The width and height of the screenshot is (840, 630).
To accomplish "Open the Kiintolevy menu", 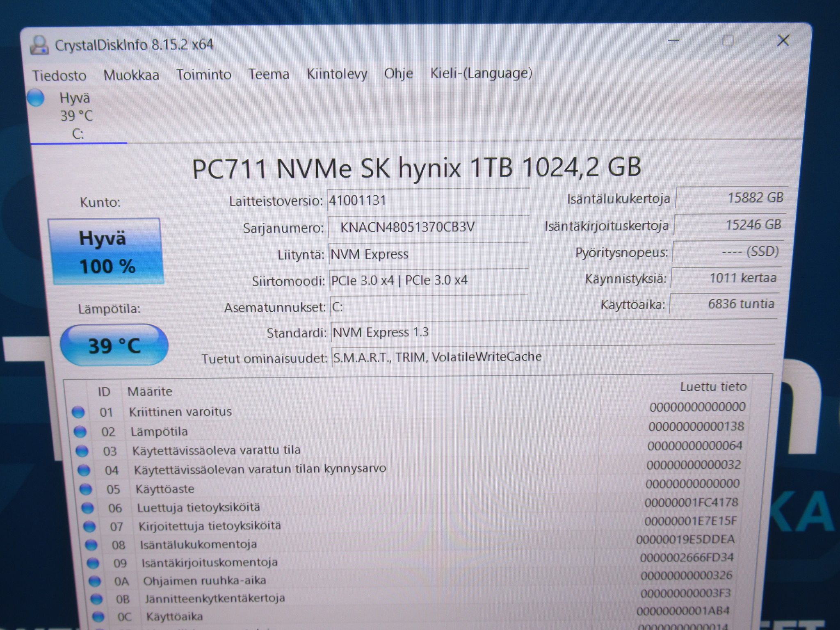I will coord(337,74).
